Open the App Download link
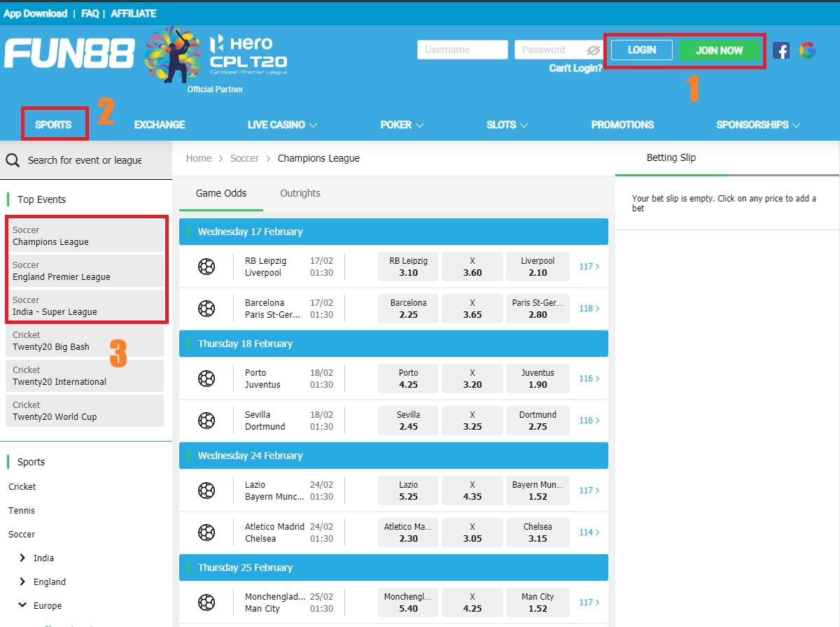 pos(36,13)
